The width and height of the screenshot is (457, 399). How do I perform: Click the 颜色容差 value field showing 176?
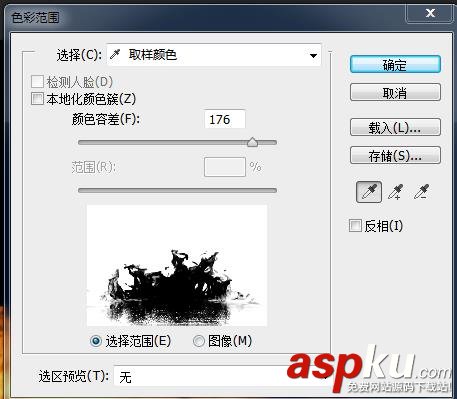(x=225, y=119)
